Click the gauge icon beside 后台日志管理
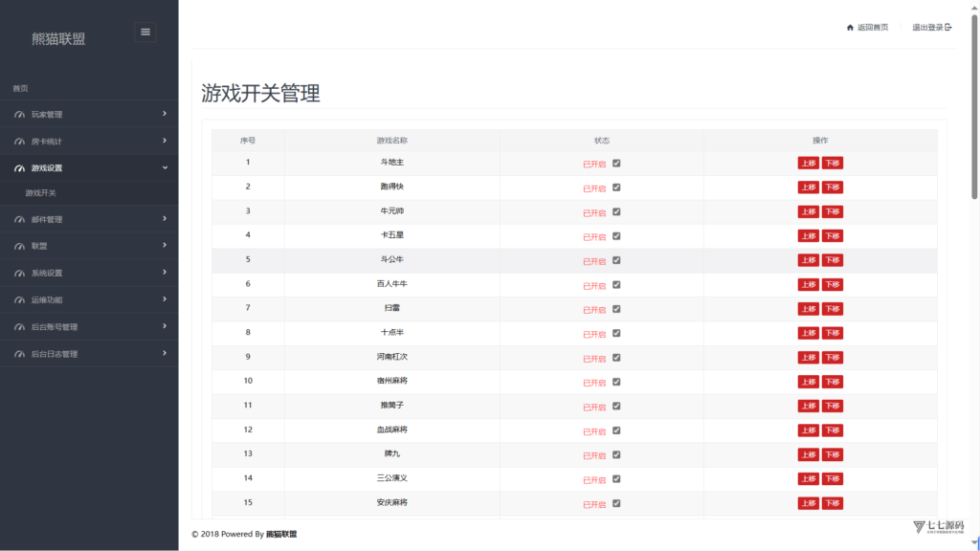980x551 pixels. coord(19,354)
